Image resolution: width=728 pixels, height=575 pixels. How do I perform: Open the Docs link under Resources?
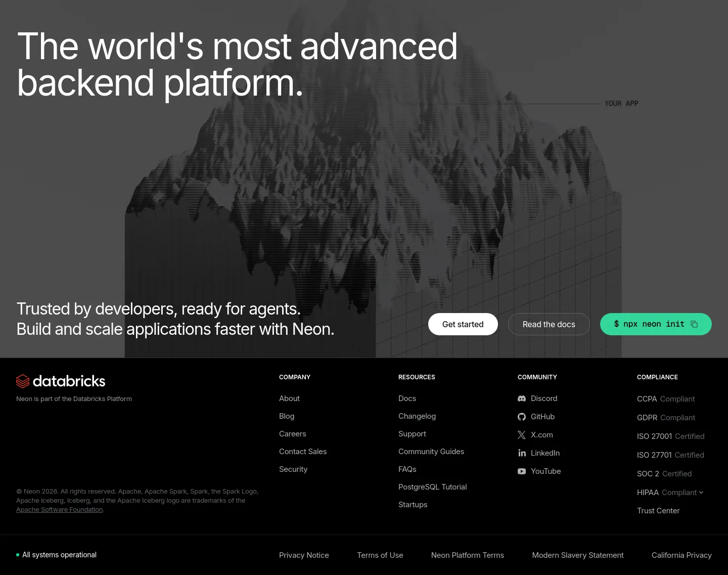click(407, 399)
